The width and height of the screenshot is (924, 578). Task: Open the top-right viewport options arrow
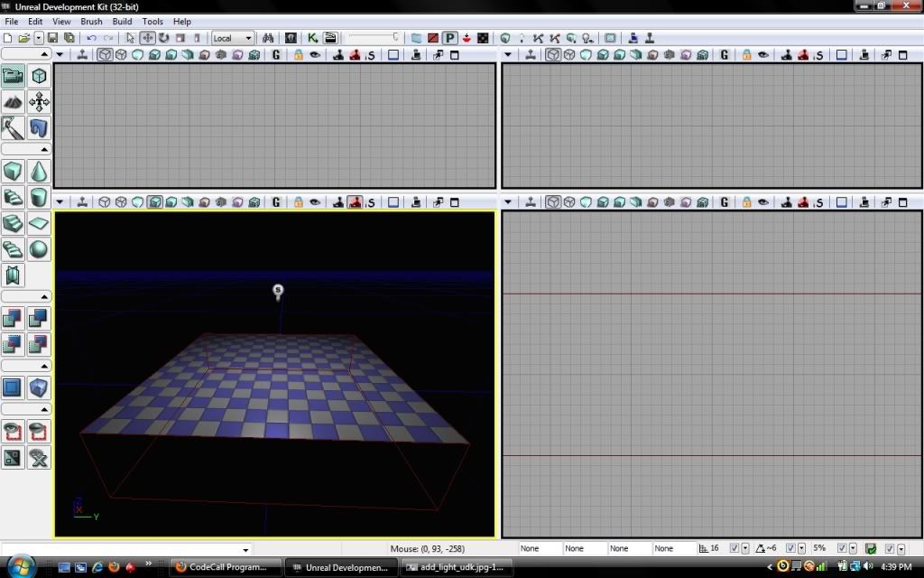point(508,55)
